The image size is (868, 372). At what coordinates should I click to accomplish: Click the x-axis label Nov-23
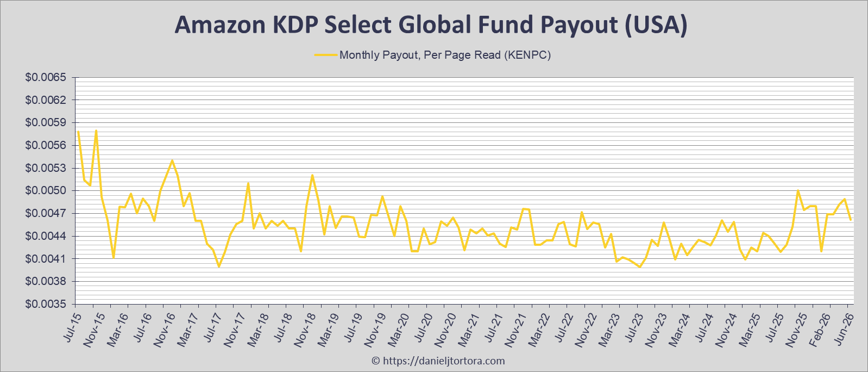[x=655, y=330]
